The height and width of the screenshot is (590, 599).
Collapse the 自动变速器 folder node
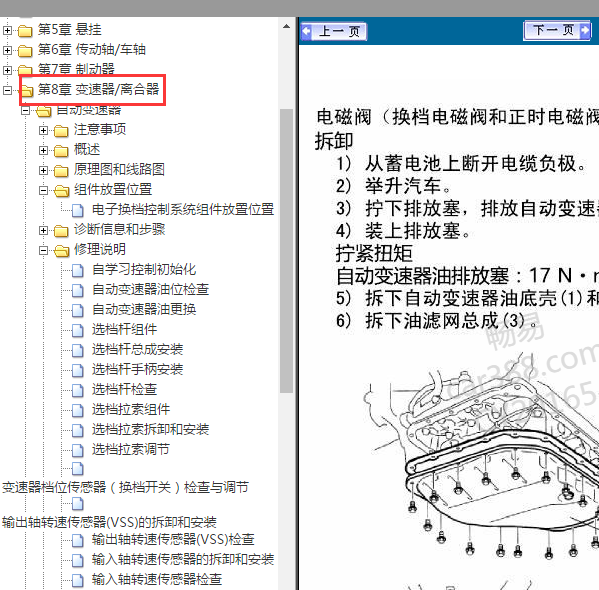26,110
